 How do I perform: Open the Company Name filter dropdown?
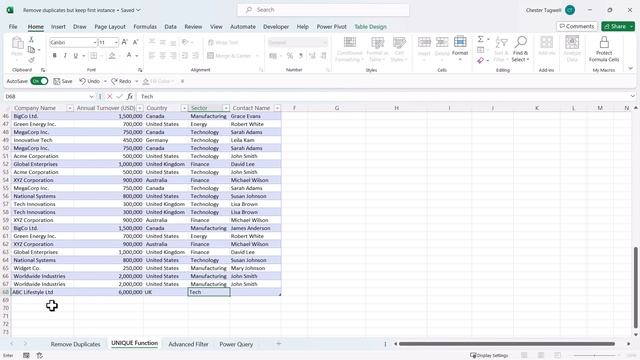pos(70,108)
